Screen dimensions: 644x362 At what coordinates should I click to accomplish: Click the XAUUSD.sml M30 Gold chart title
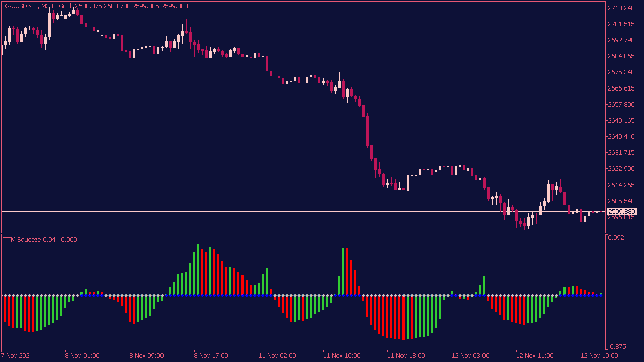[96, 6]
